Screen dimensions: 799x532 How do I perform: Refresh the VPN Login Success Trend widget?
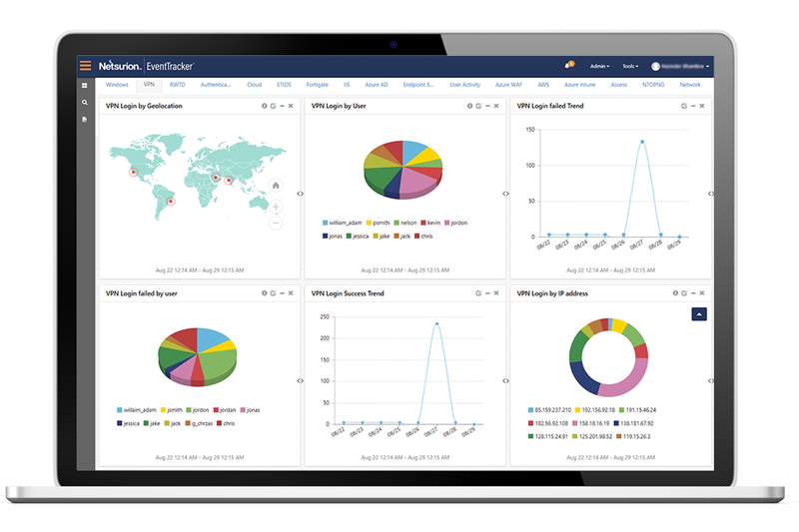coord(478,293)
